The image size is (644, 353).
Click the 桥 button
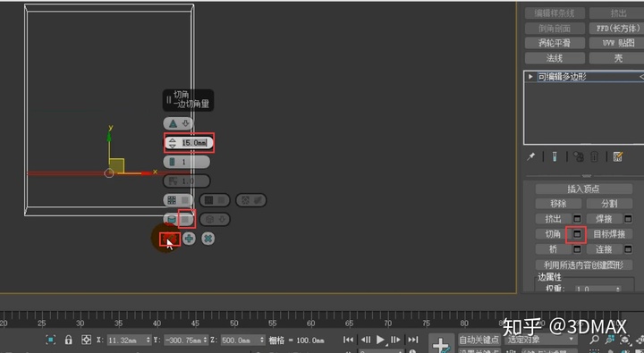[554, 249]
